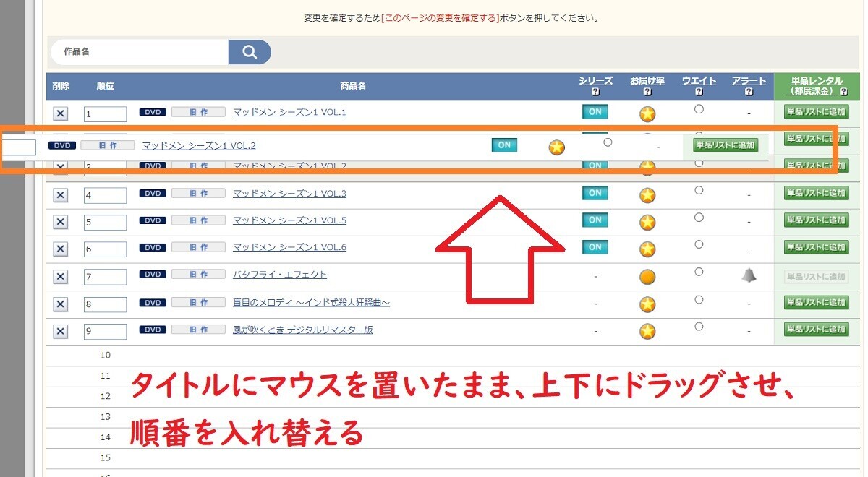This screenshot has width=868, height=477.
Task: Click the bell alert icon on バタフライ・エフェクト row
Action: click(749, 275)
